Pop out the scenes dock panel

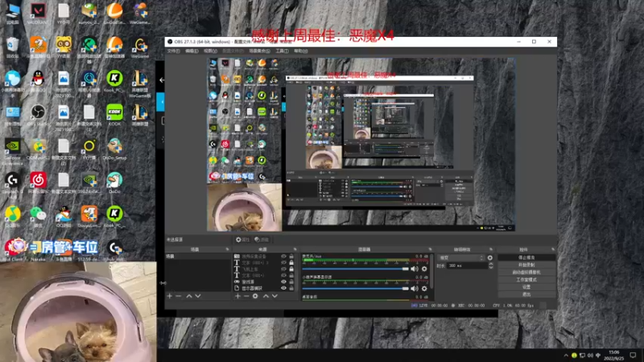click(x=227, y=249)
